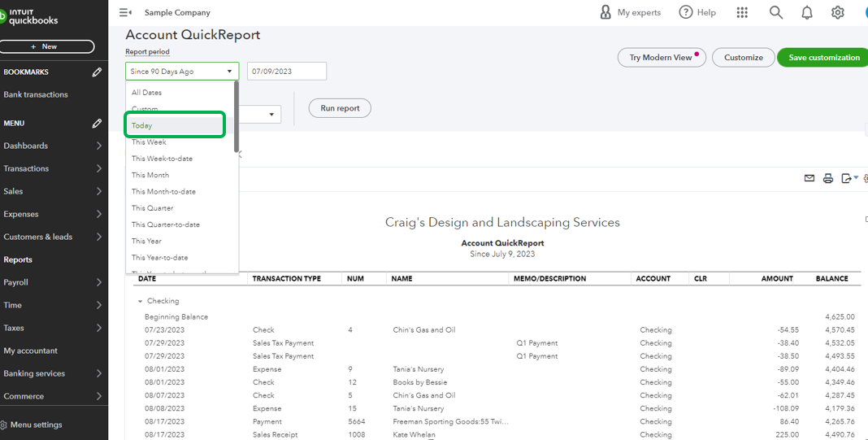The width and height of the screenshot is (868, 440).
Task: Click the email report envelope icon
Action: tap(809, 178)
